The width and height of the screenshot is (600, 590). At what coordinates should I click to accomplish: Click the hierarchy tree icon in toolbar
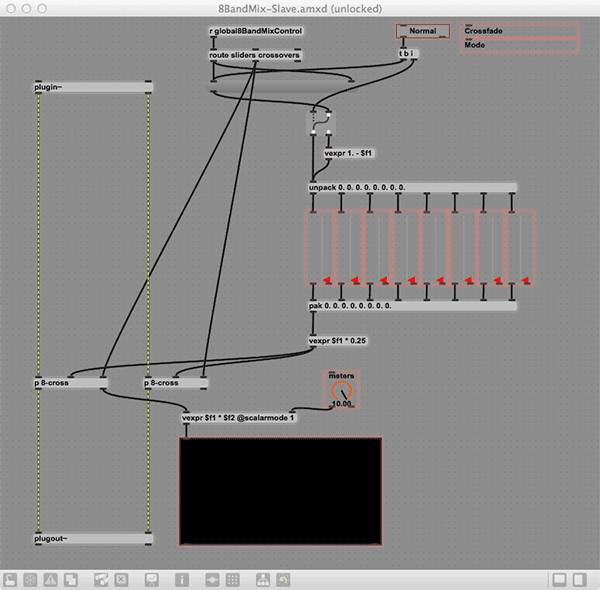pyautogui.click(x=262, y=580)
